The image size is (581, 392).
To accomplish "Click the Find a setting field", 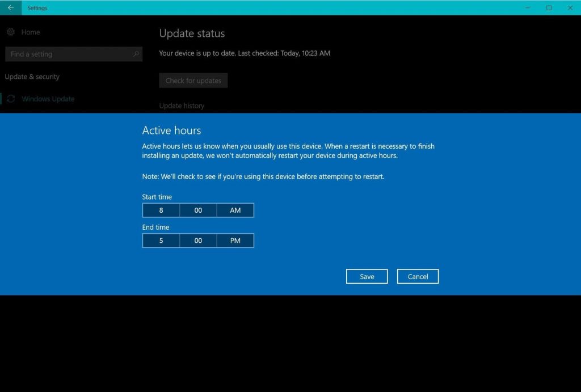I will 74,54.
